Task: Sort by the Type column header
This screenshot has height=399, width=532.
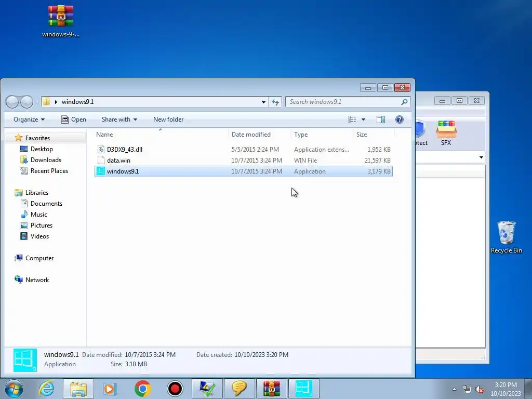Action: 322,135
